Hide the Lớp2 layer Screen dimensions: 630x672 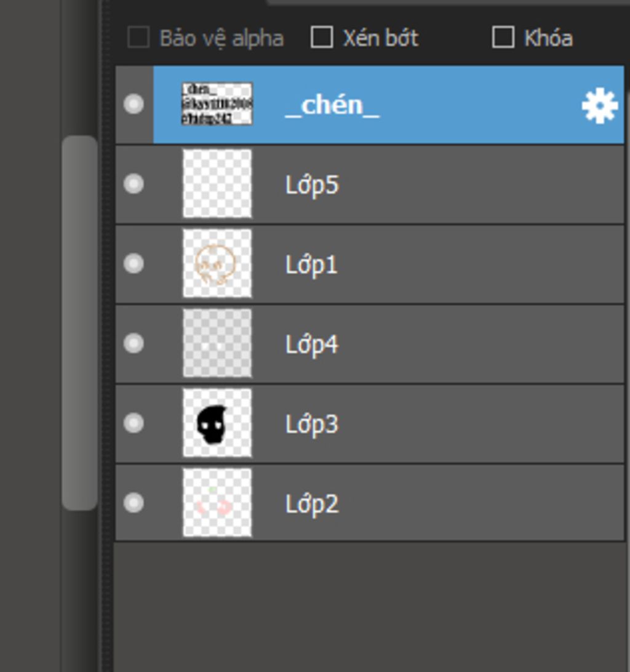click(x=134, y=503)
